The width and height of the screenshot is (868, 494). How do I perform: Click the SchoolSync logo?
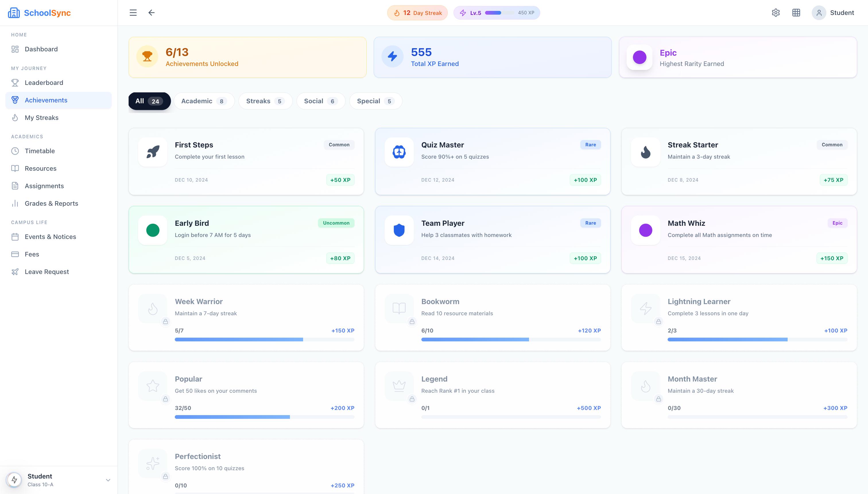pos(39,13)
